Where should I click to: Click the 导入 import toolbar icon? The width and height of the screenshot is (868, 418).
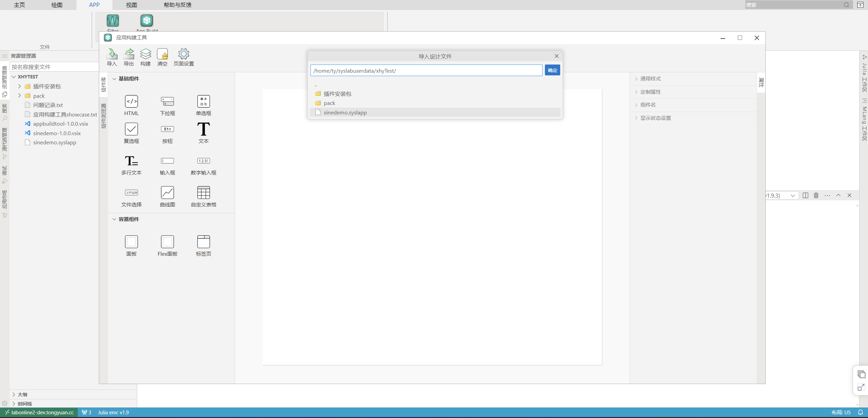click(112, 54)
